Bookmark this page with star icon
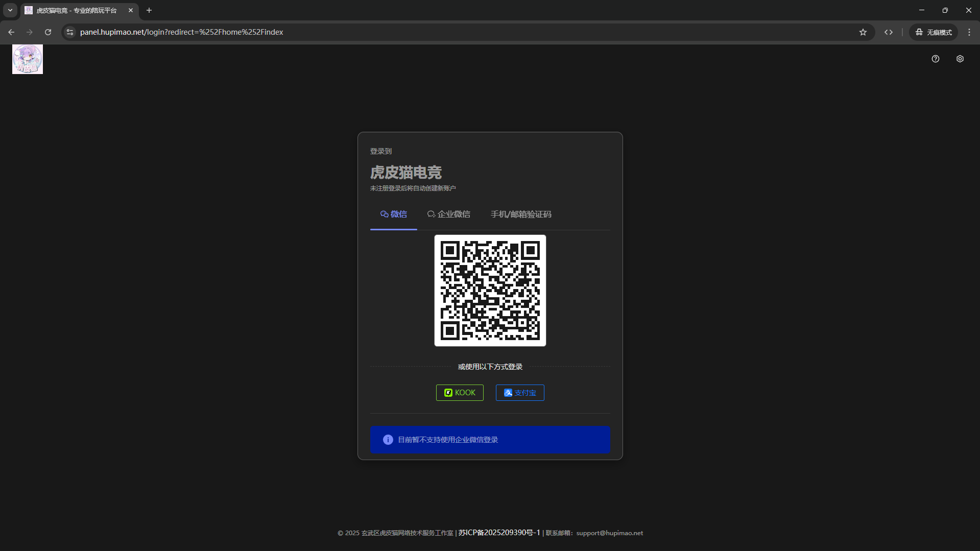This screenshot has height=551, width=980. pos(863,32)
